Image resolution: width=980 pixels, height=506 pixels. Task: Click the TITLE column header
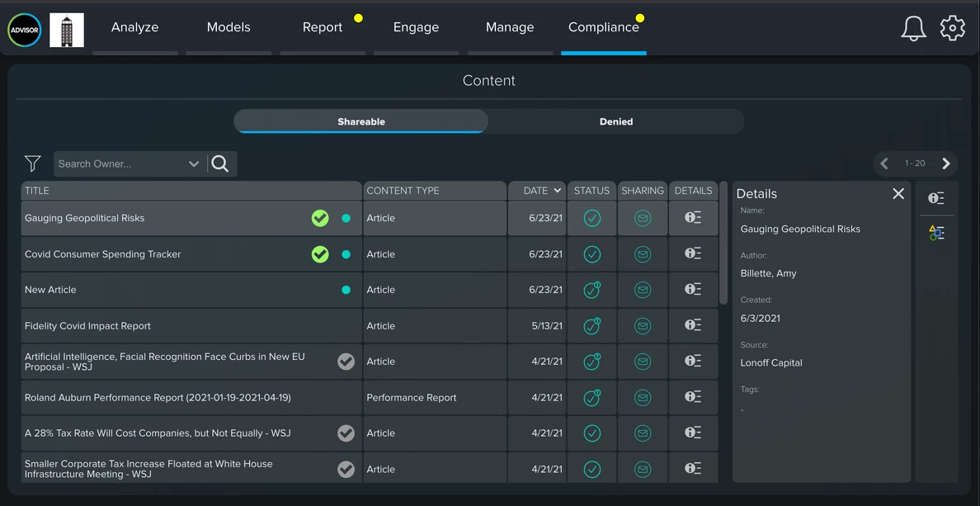point(191,191)
